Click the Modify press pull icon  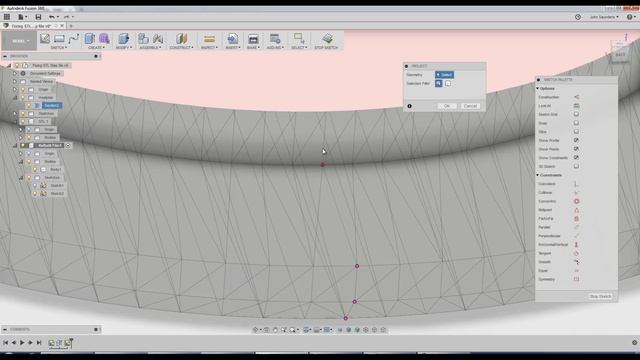(x=123, y=39)
